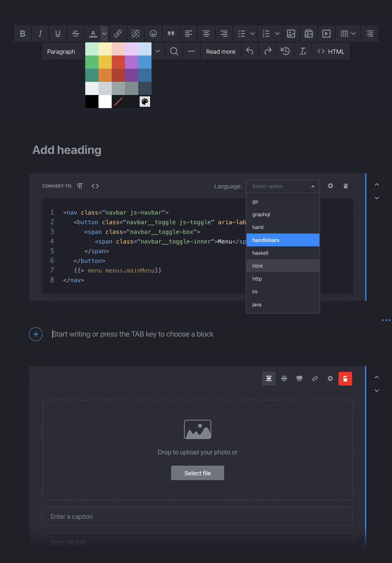The height and width of the screenshot is (563, 392).
Task: Switch to HTML source view
Action: coord(331,51)
